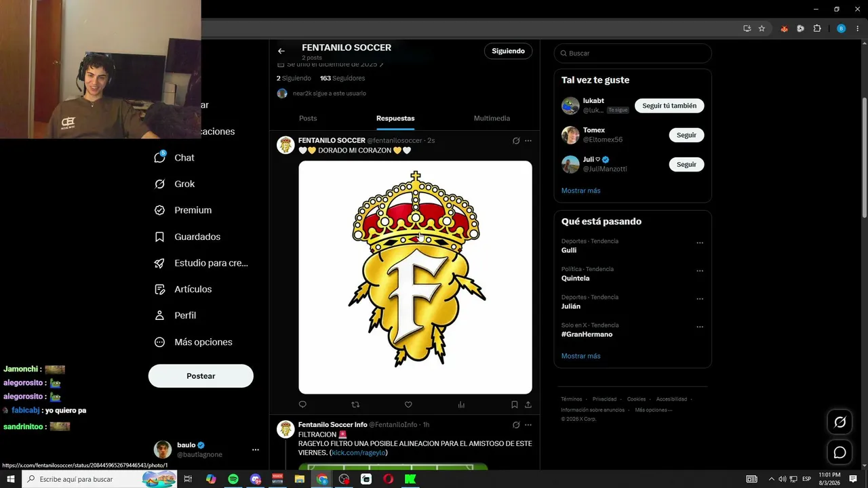The image size is (868, 488).
Task: Open the Quintela trending topic
Action: (x=576, y=279)
